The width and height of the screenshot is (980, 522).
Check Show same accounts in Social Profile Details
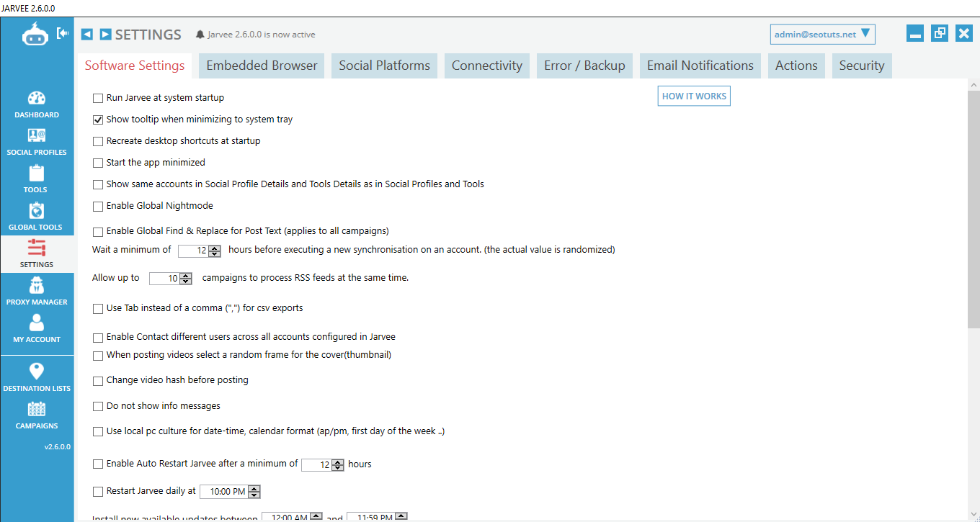(98, 184)
